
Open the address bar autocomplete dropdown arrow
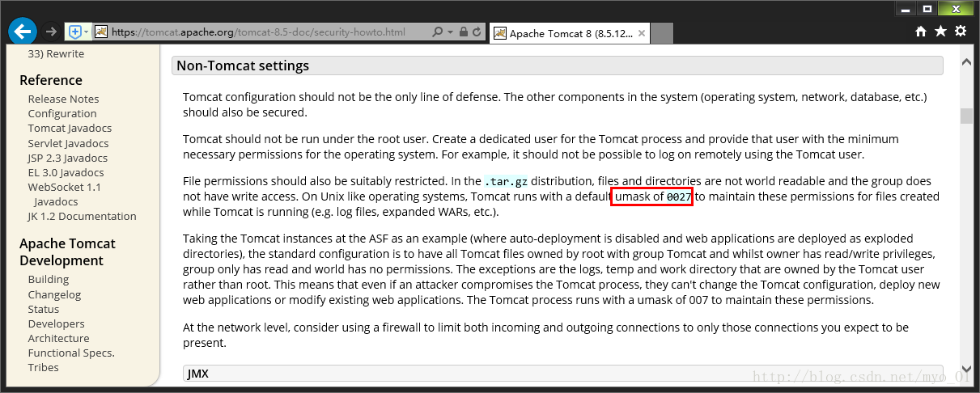point(450,32)
